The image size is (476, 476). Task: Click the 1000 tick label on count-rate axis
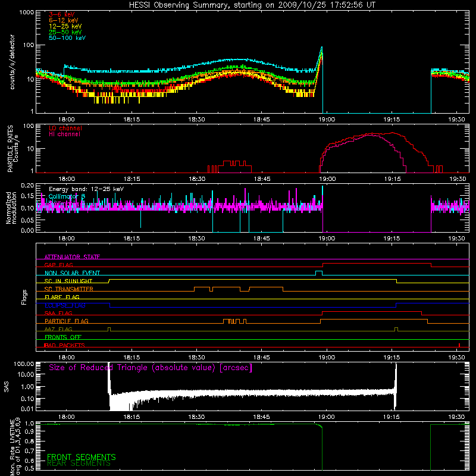coord(26,12)
